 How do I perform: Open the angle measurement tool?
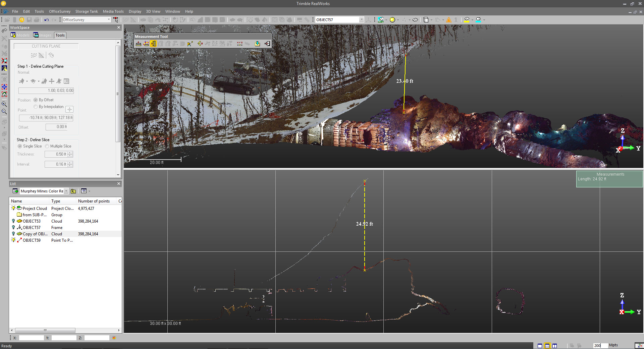[x=200, y=44]
